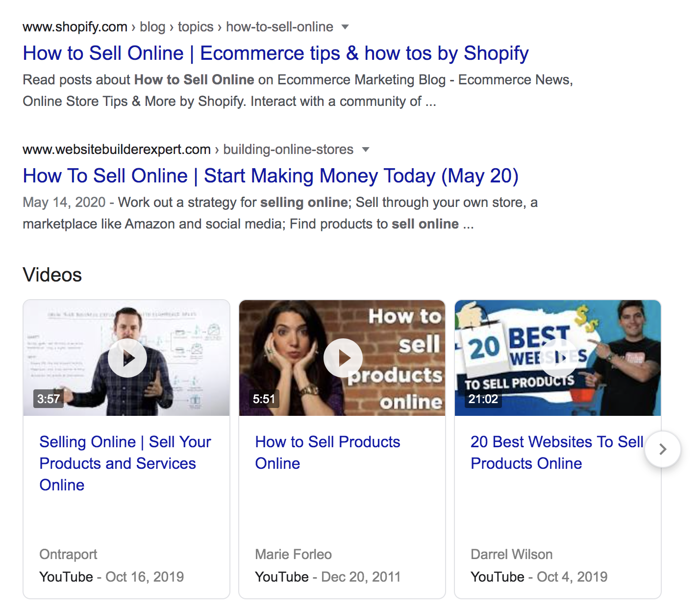Click Shopify snippet starting Read posts about

point(298,91)
